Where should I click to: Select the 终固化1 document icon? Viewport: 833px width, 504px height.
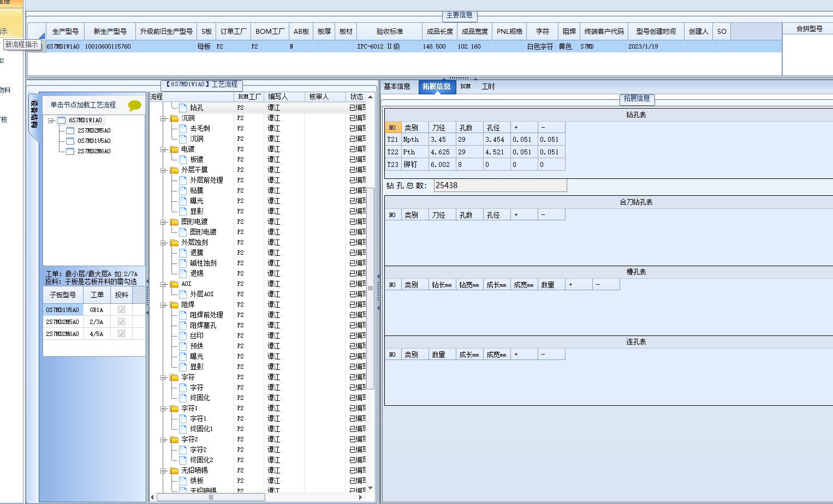click(x=183, y=429)
